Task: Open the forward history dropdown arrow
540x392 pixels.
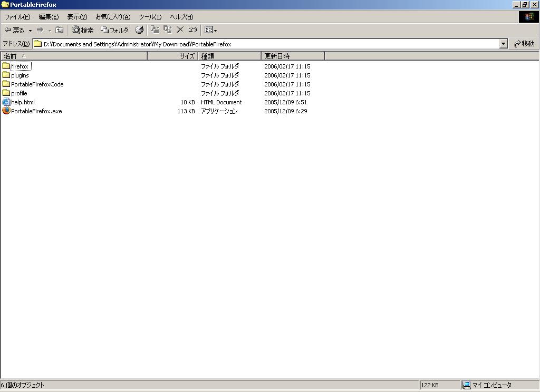Action: tap(50, 30)
